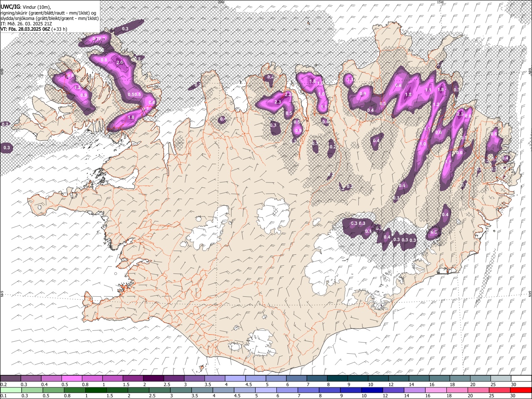Click the dark plum 0.2 legend swatch
Screen dimensions: 532x399
tap(10, 379)
